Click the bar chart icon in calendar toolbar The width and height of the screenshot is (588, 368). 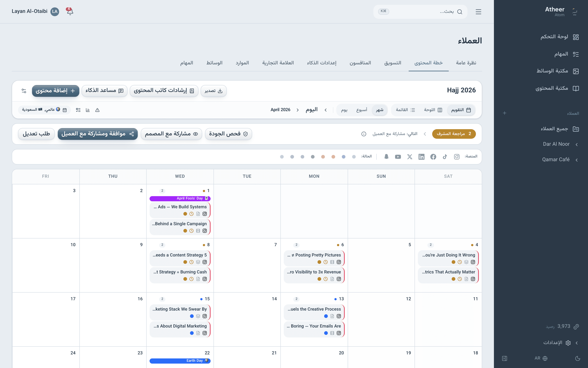(88, 110)
